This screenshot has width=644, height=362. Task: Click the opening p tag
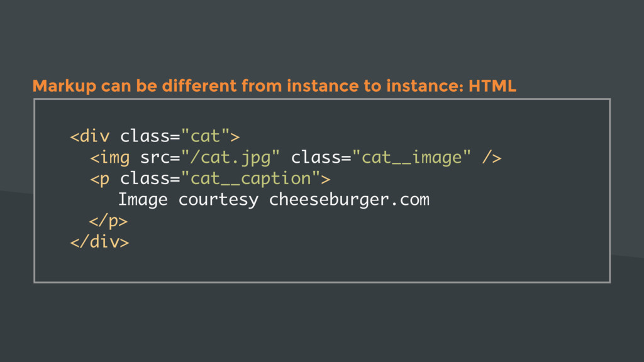click(100, 179)
